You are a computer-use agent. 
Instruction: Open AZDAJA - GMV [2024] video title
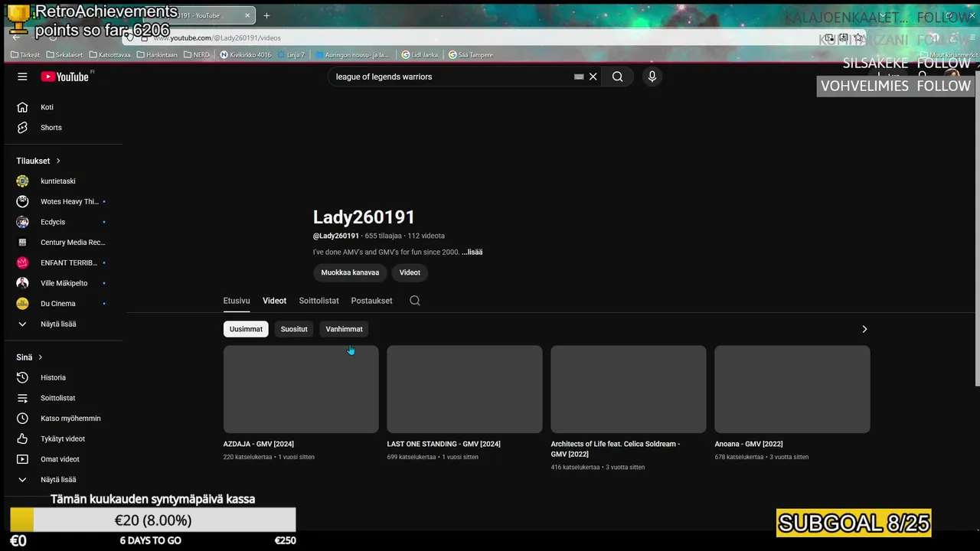[259, 444]
